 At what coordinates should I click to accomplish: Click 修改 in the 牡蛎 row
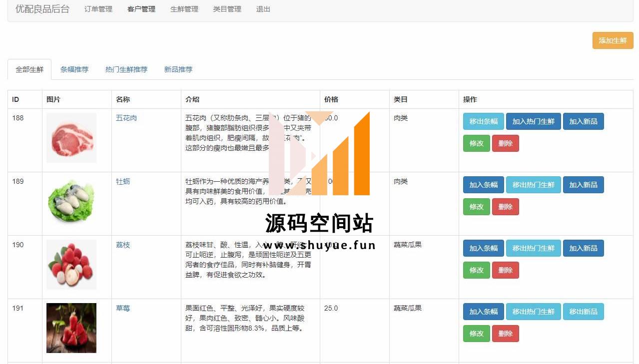(x=476, y=207)
